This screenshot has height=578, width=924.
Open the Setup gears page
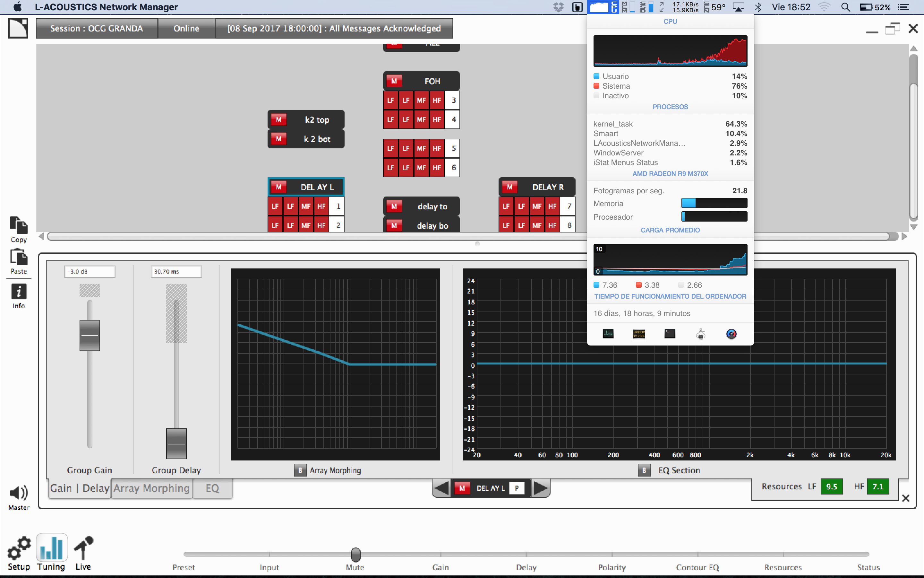(x=19, y=553)
